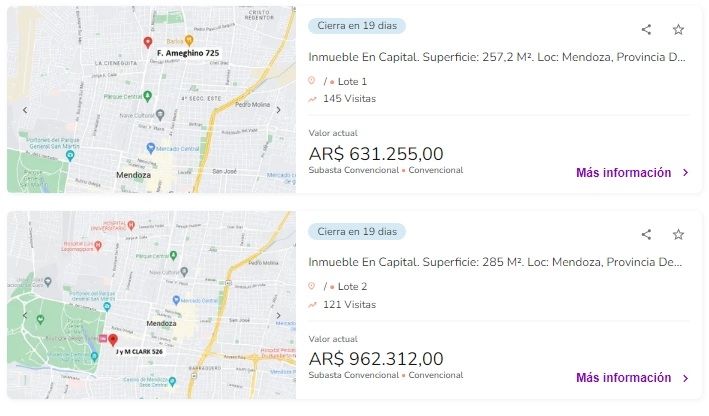709x416 pixels.
Task: Click the location pin icon beside Lote 2
Action: point(313,286)
